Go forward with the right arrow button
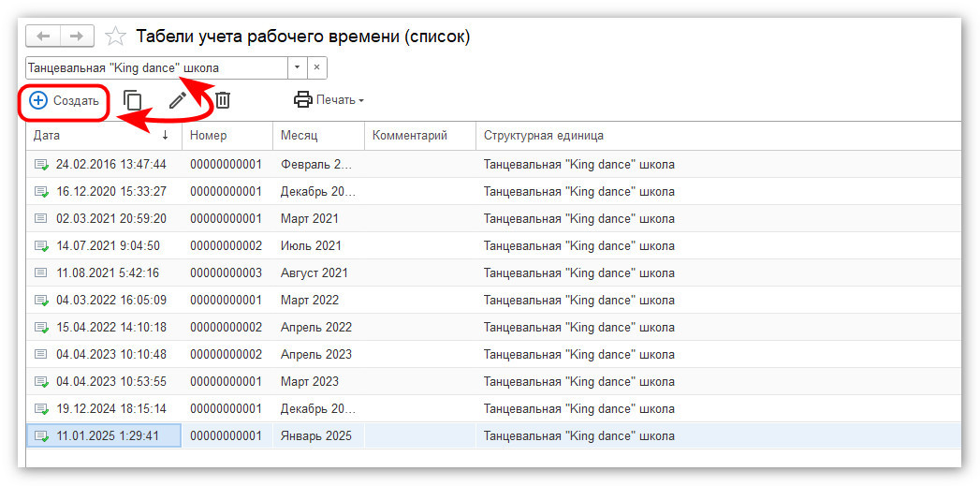Image resolution: width=980 pixels, height=486 pixels. point(77,37)
